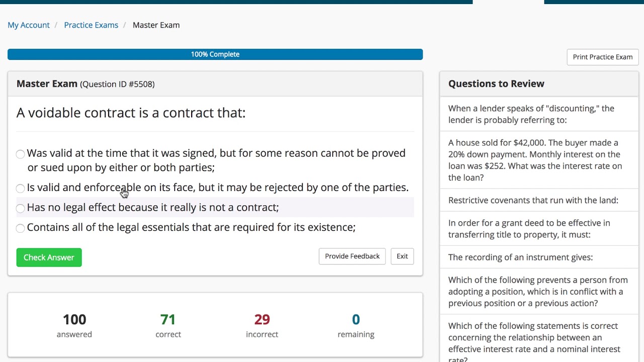Navigate to Practice Exams breadcrumb
The height and width of the screenshot is (362, 644).
(x=91, y=25)
